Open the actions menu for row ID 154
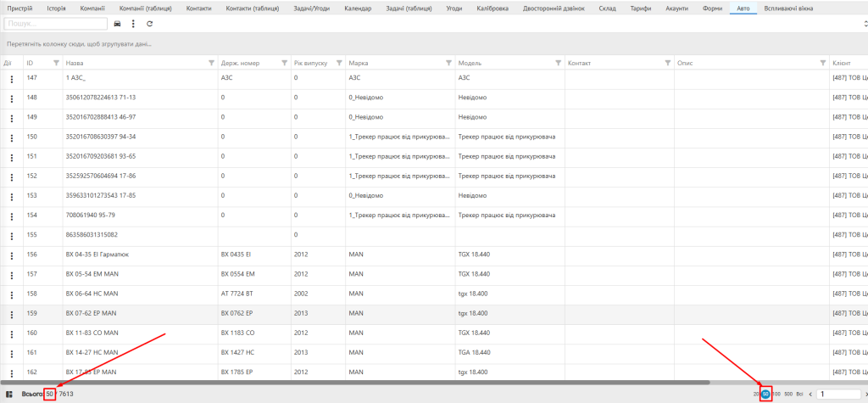The image size is (868, 403). [x=12, y=216]
